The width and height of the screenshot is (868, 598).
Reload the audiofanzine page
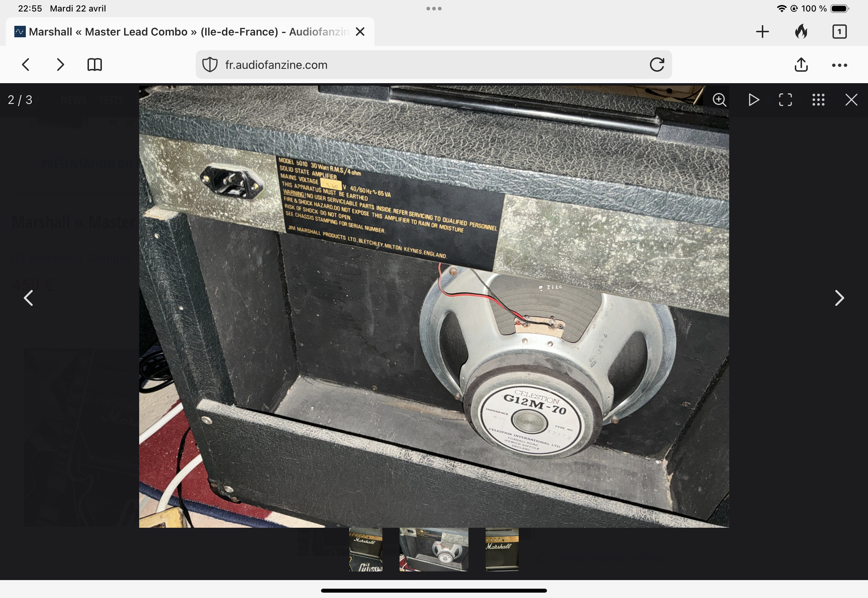657,65
